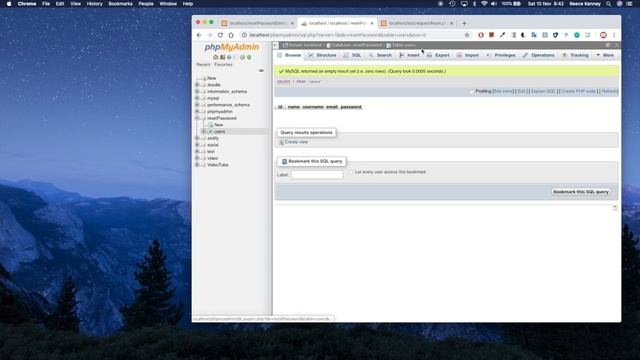640x360 pixels.
Task: Click the Edit inline link
Action: pos(504,91)
